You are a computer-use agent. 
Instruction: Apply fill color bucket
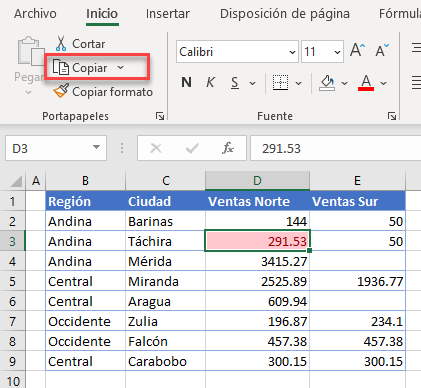click(327, 83)
